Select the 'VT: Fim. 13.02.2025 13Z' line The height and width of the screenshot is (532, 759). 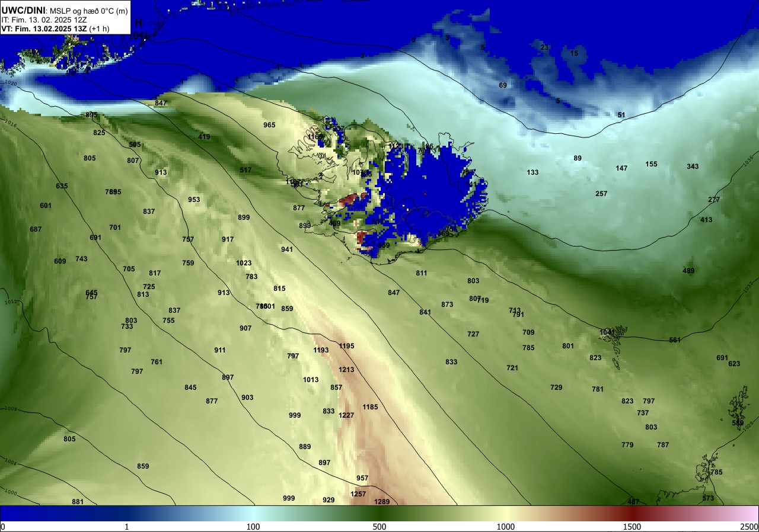pos(44,28)
